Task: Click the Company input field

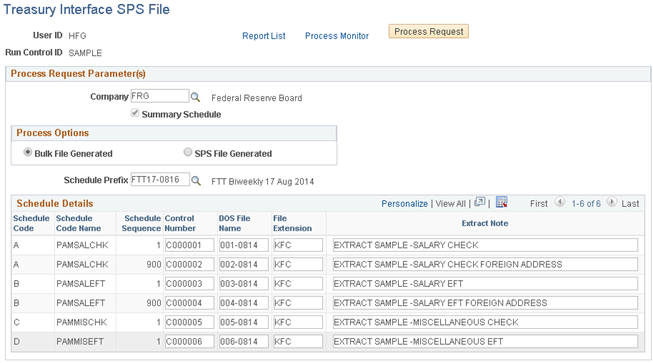Action: pyautogui.click(x=160, y=96)
